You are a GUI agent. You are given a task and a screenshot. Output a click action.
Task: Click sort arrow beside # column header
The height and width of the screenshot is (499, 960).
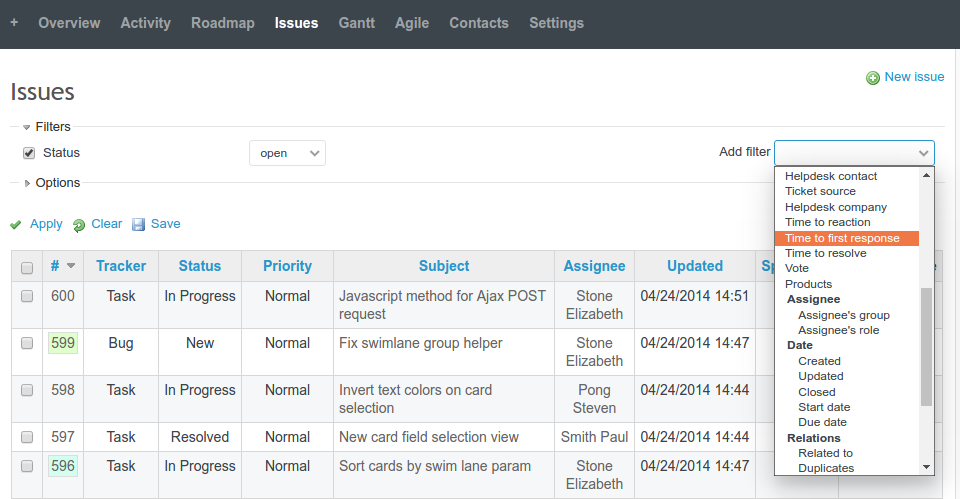pos(71,266)
